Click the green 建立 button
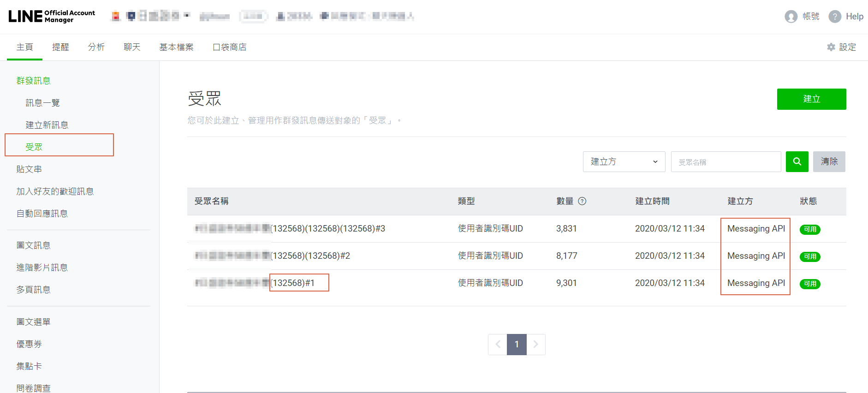 811,99
